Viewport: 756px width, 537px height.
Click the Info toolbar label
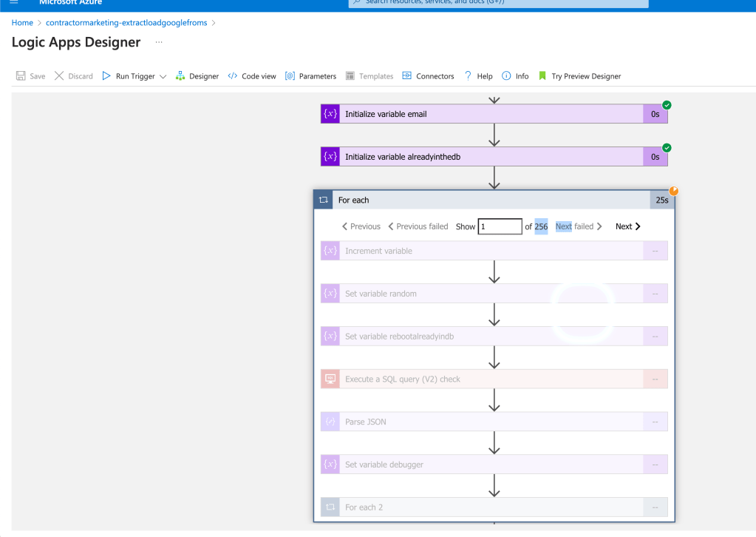click(522, 76)
